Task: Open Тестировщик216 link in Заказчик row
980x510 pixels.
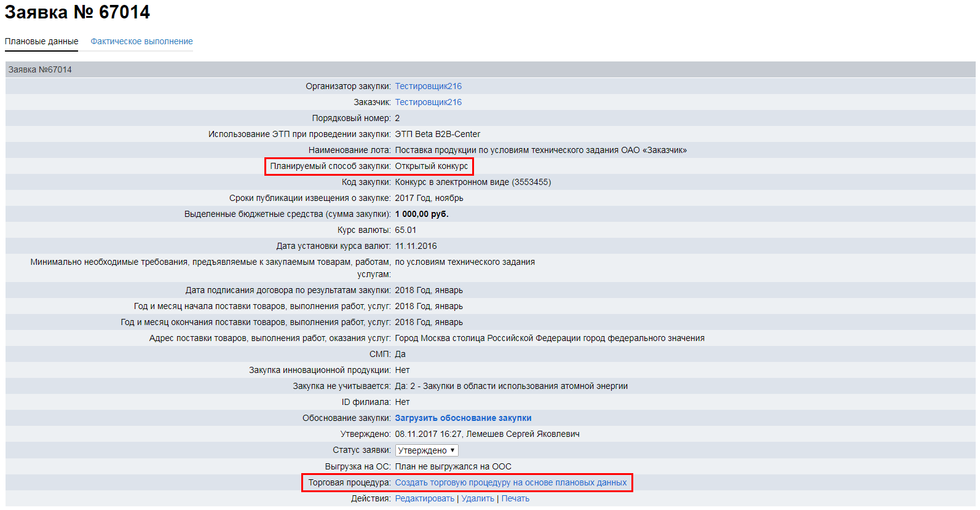Action: (428, 102)
